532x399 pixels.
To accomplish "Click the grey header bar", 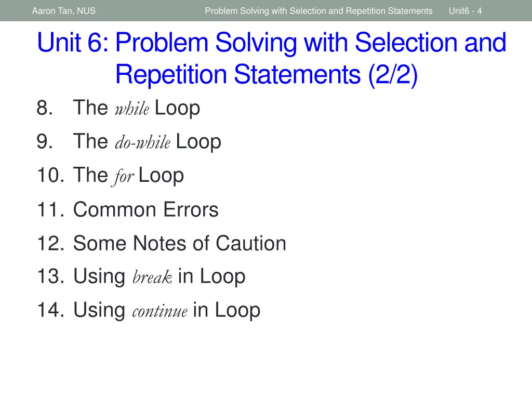I will tap(266, 10).
